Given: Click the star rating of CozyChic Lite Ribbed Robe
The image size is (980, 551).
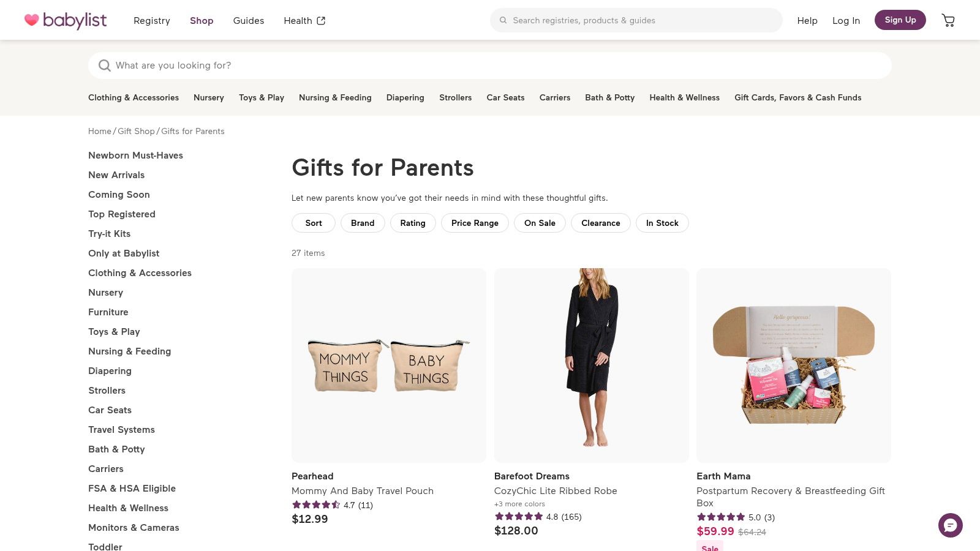Looking at the screenshot, I should (x=518, y=517).
